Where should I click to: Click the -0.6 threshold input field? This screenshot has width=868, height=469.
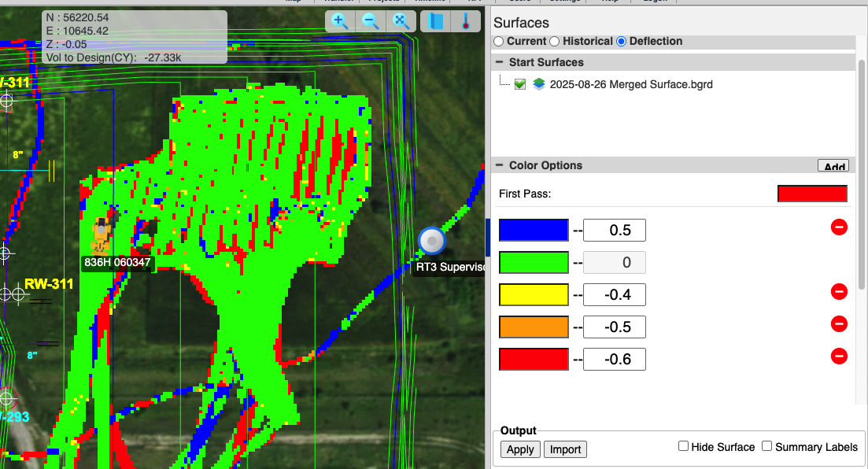pos(615,360)
